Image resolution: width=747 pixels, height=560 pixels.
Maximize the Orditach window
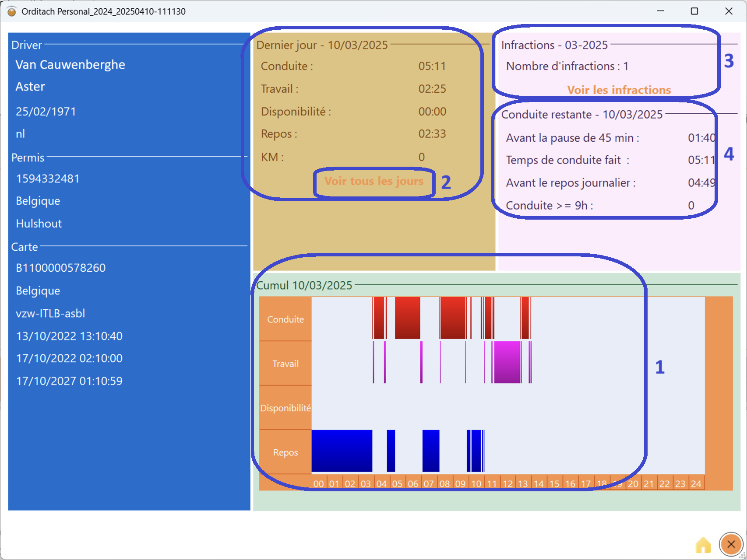pyautogui.click(x=694, y=11)
